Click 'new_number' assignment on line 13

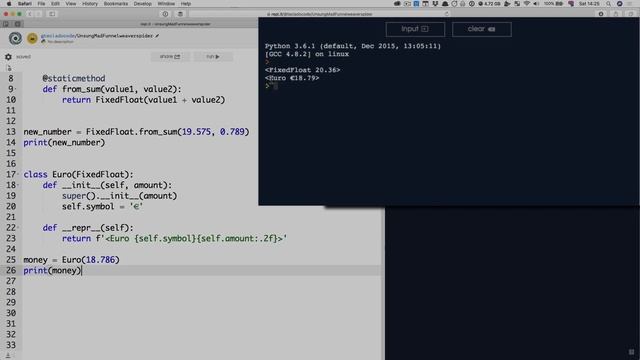[x=136, y=132]
